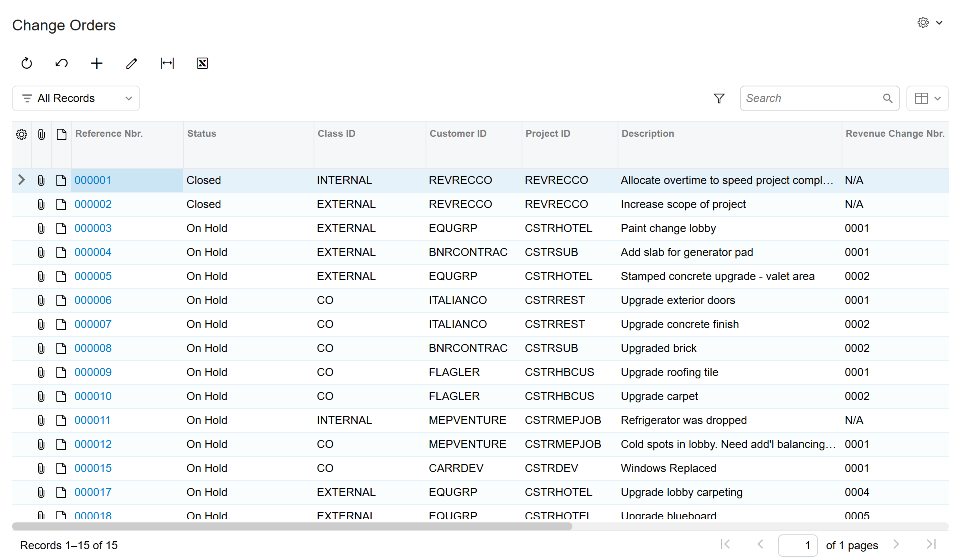Image resolution: width=960 pixels, height=560 pixels.
Task: Go to the previous page
Action: coord(760,544)
